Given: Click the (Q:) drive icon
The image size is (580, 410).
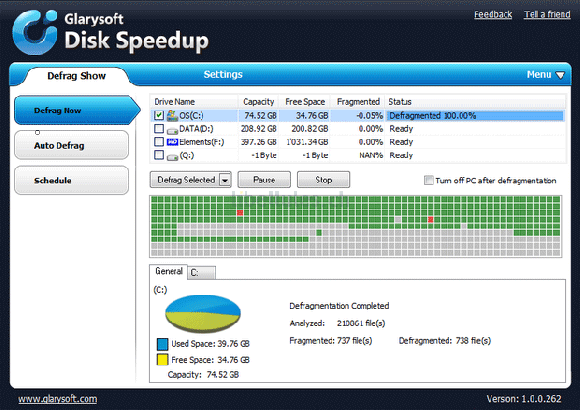Looking at the screenshot, I should tap(172, 157).
